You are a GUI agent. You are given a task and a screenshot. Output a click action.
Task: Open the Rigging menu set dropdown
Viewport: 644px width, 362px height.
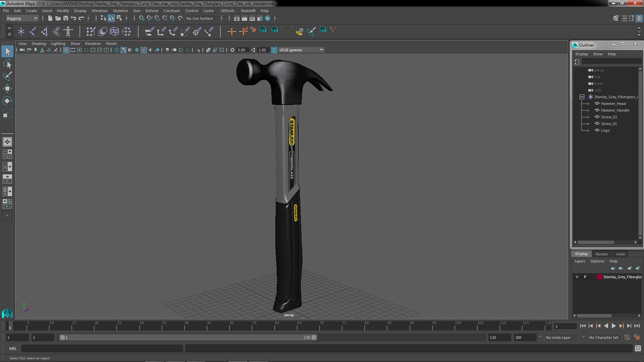point(22,18)
